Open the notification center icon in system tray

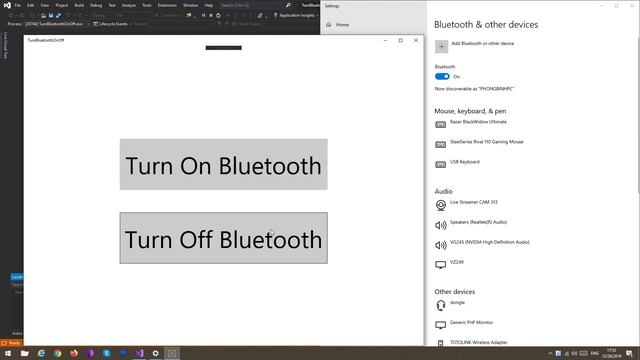coord(629,353)
